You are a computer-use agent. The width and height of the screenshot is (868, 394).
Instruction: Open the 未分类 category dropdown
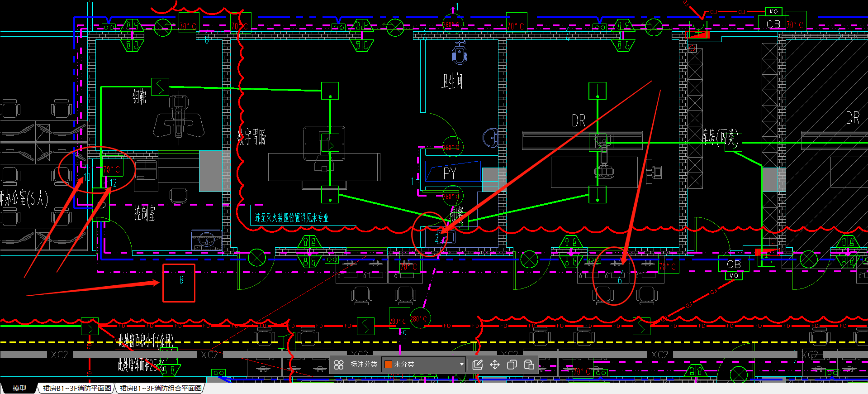423,365
